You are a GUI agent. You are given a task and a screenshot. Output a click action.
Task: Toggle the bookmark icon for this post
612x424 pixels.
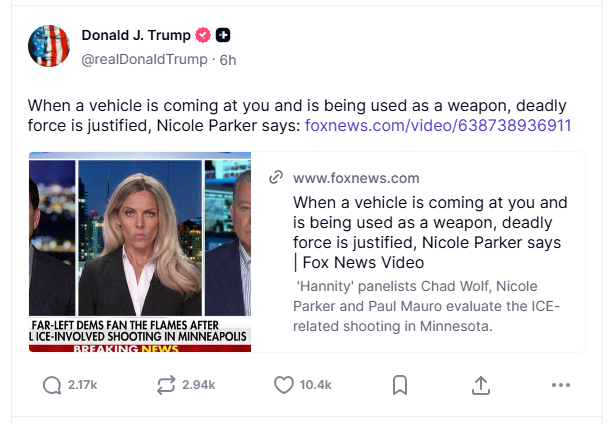point(399,385)
